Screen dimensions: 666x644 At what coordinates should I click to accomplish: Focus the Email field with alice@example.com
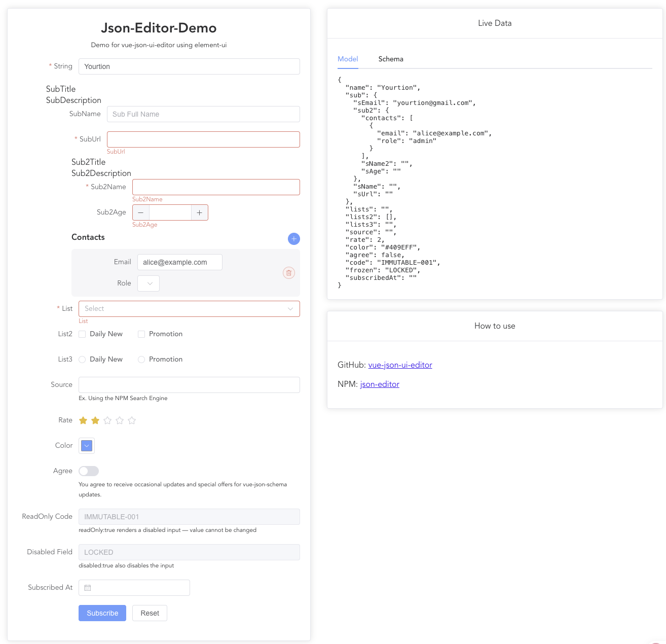(180, 262)
